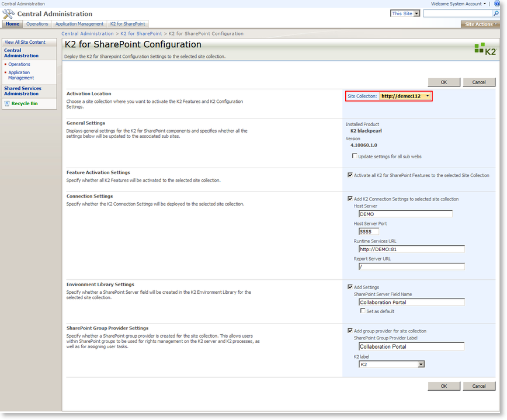Open the Operations tab
Viewport: 507px width, 420px height.
point(37,24)
